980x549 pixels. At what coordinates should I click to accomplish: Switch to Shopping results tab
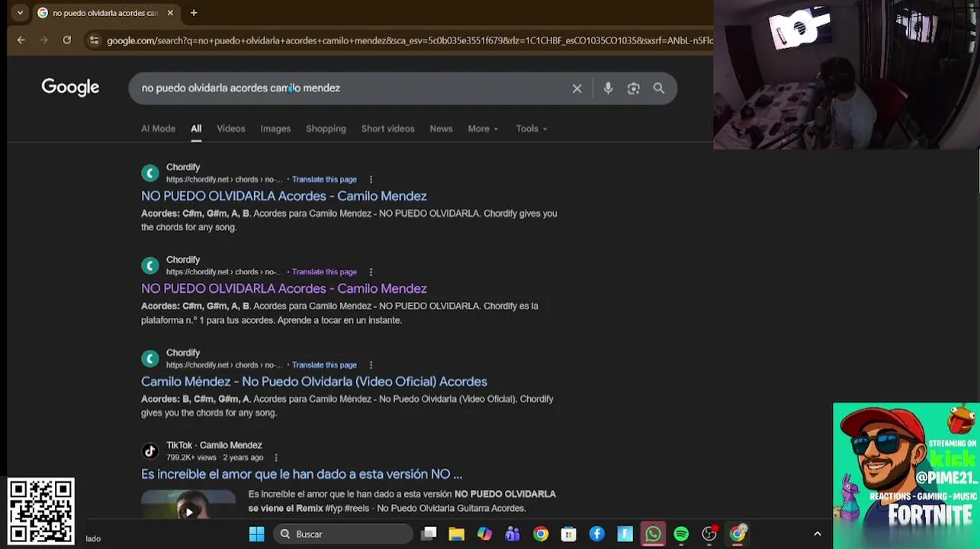tap(326, 129)
